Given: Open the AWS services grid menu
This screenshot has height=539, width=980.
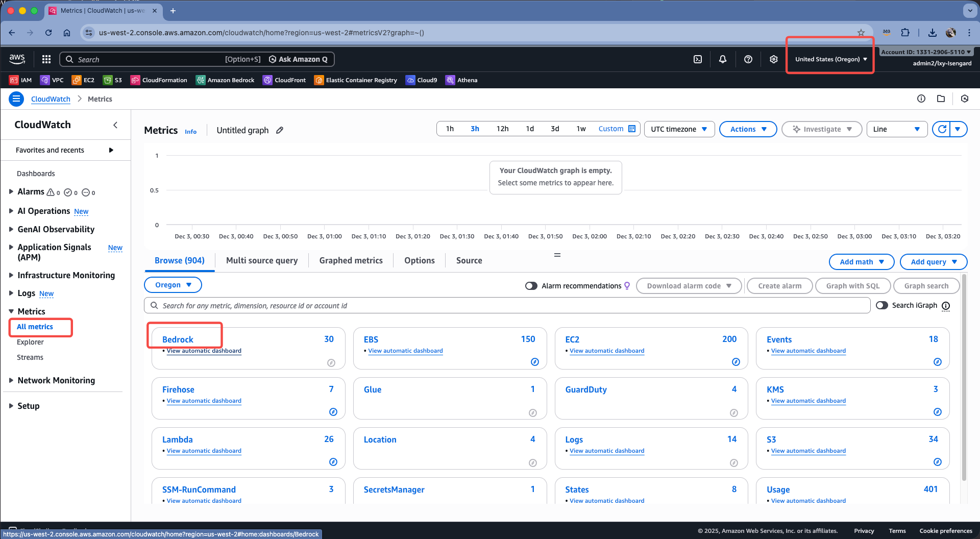Looking at the screenshot, I should click(46, 59).
